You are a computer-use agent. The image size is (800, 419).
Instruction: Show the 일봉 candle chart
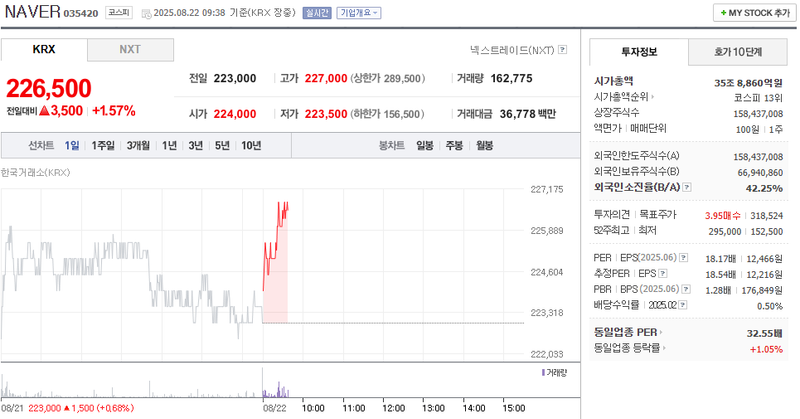(x=424, y=146)
